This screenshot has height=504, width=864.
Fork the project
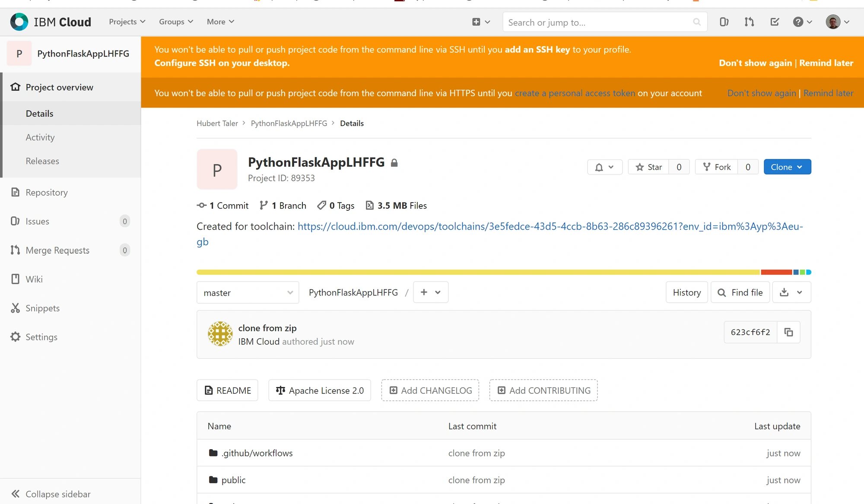[716, 167]
